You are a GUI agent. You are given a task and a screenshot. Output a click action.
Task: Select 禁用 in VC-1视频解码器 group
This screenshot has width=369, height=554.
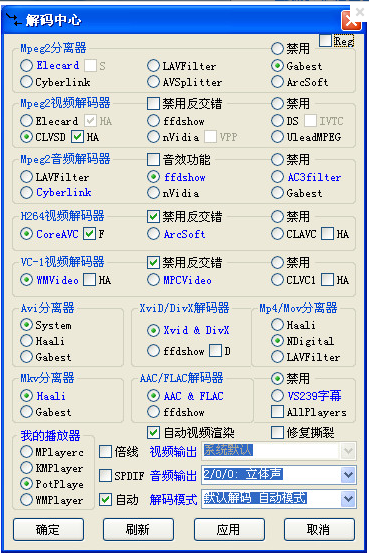click(x=277, y=263)
